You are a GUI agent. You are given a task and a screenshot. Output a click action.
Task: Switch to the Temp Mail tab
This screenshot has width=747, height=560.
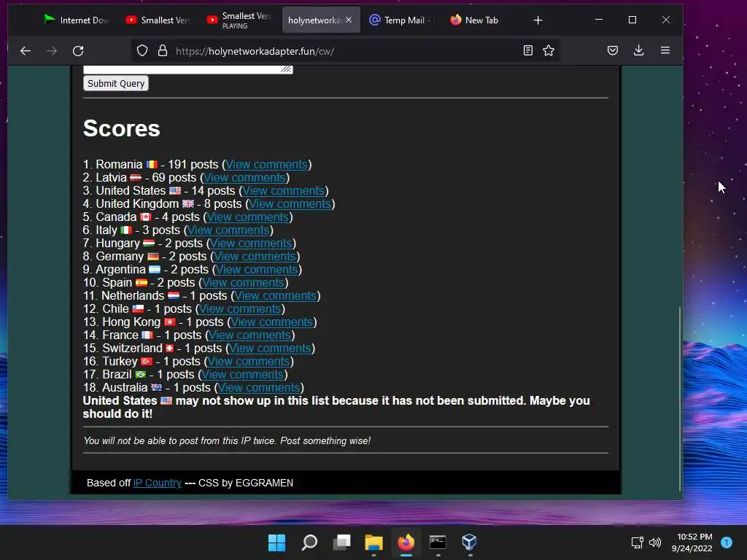(x=401, y=20)
